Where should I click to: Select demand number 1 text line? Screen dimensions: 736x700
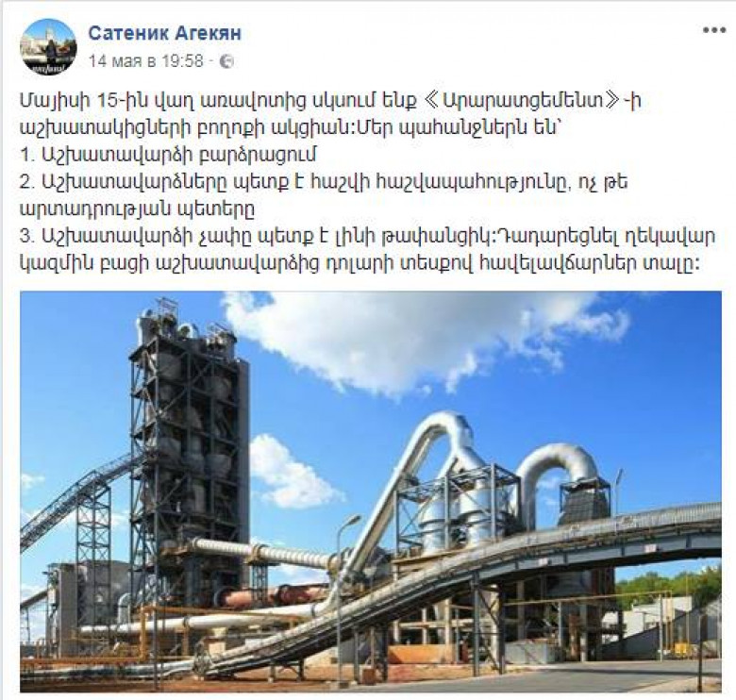click(x=169, y=155)
